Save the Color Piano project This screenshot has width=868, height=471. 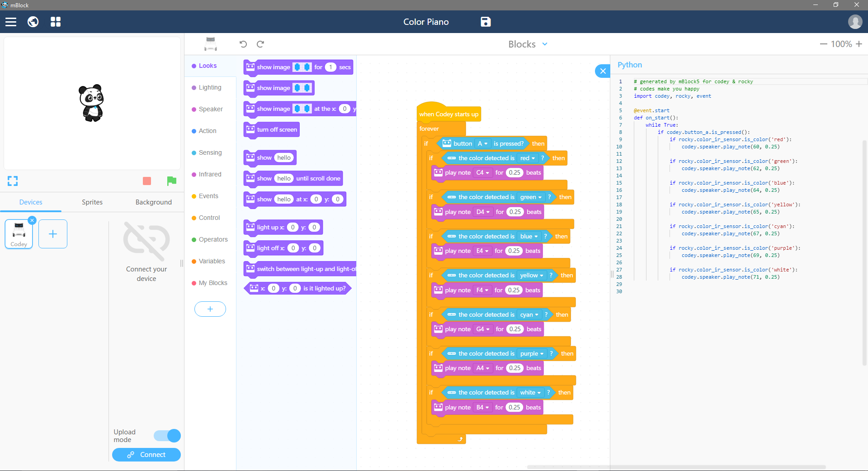(486, 22)
